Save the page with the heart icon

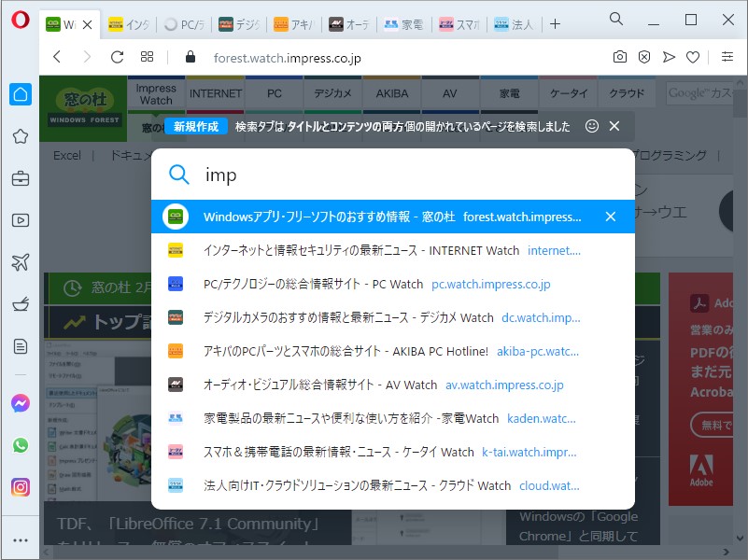point(694,57)
